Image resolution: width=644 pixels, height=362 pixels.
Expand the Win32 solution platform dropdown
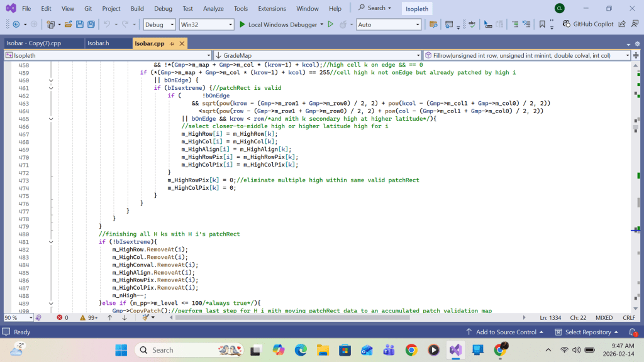206,25
